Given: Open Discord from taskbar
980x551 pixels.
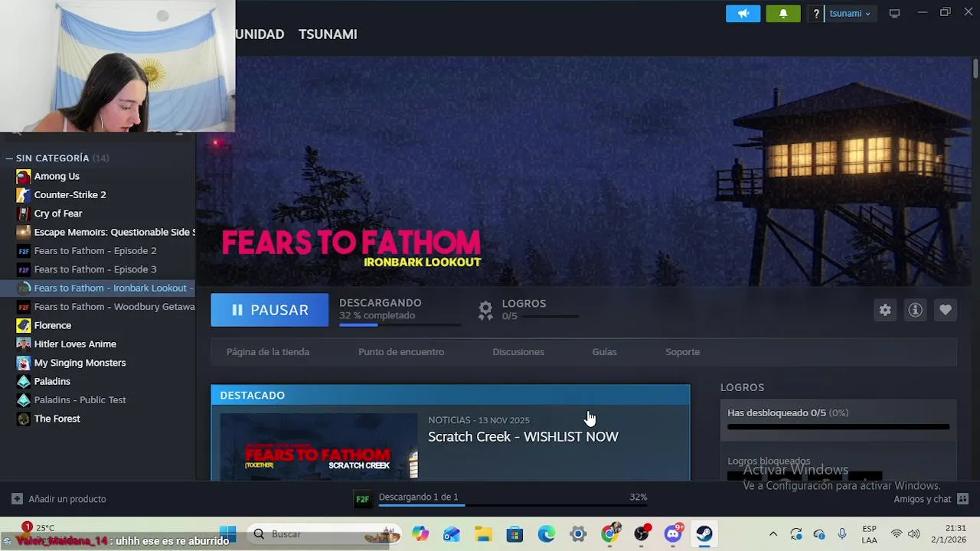Looking at the screenshot, I should pyautogui.click(x=673, y=533).
